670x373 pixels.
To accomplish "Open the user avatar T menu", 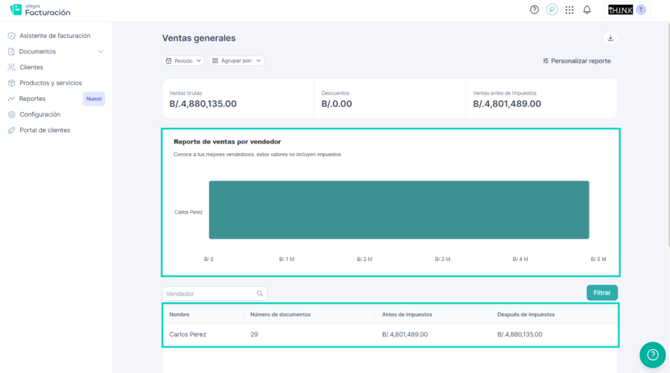I will pos(641,10).
